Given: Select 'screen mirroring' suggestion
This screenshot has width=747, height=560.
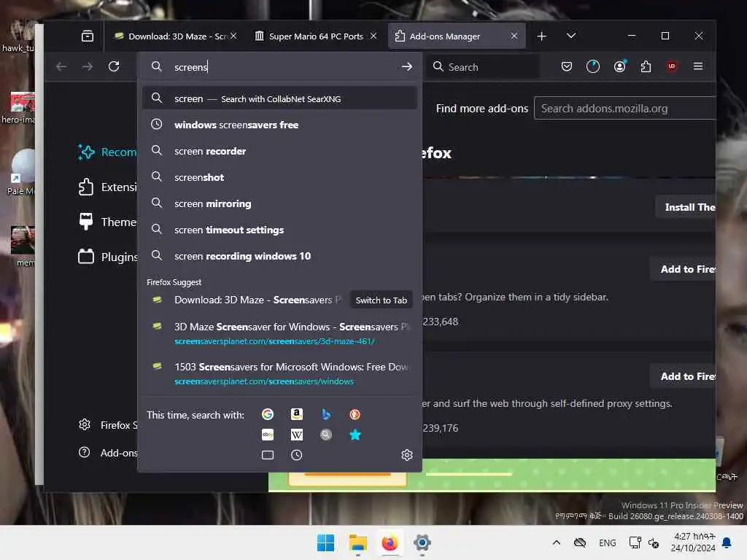Looking at the screenshot, I should tap(279, 203).
